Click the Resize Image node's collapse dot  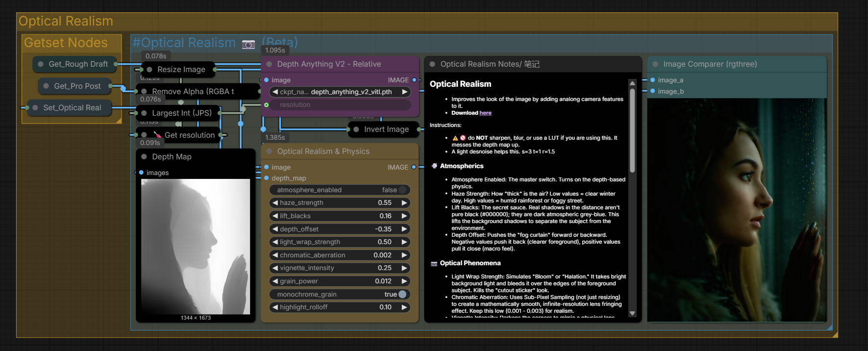pos(149,70)
